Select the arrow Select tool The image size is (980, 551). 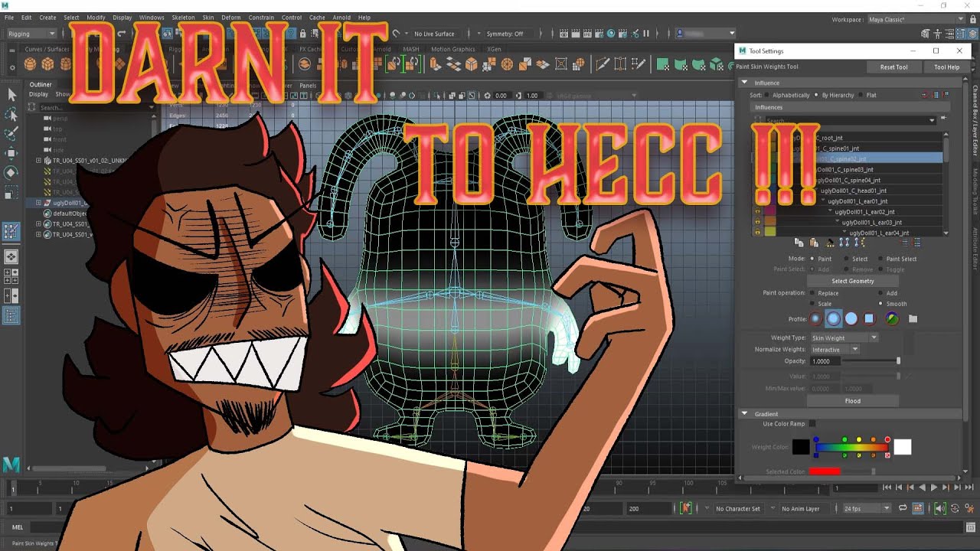pos(11,95)
